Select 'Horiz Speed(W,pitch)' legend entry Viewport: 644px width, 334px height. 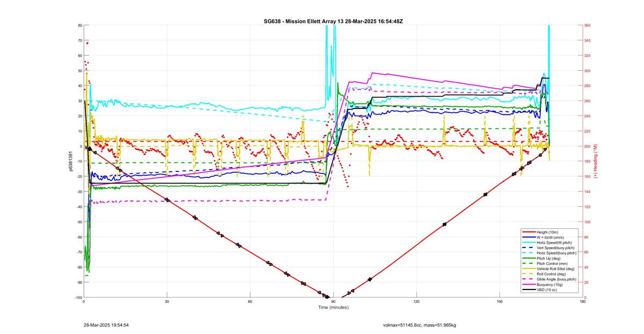coord(553,242)
